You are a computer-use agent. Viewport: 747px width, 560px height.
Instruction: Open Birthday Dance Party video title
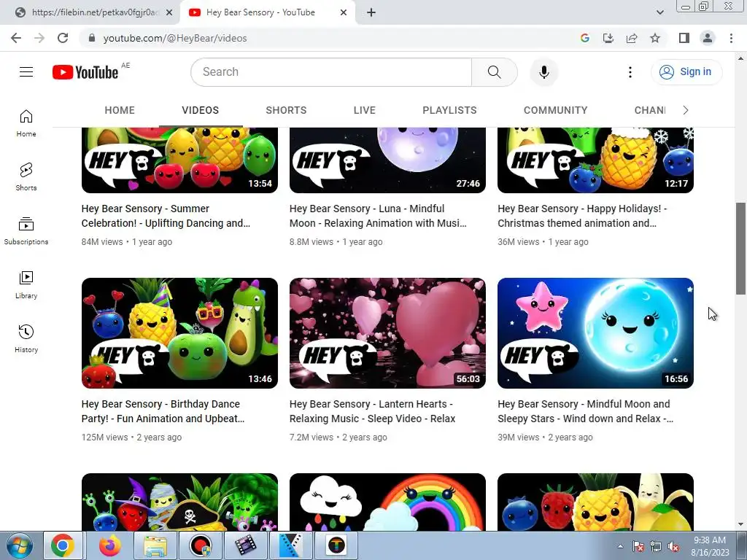(x=163, y=411)
